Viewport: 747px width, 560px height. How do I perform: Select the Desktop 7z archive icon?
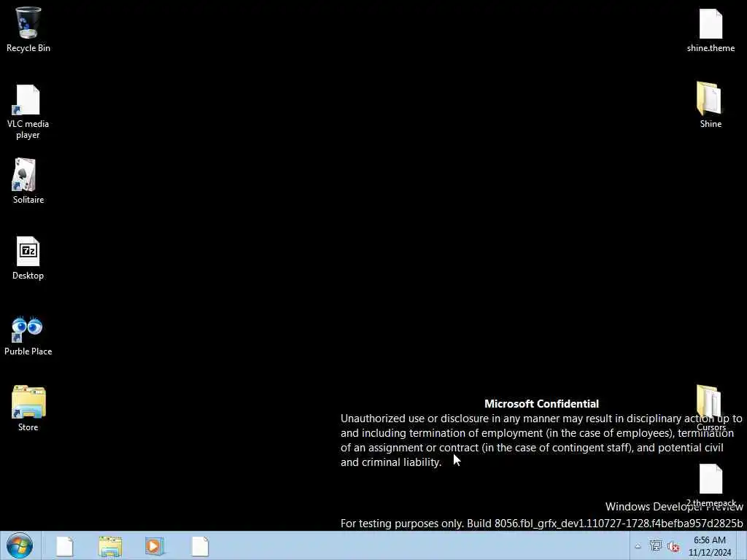[28, 258]
